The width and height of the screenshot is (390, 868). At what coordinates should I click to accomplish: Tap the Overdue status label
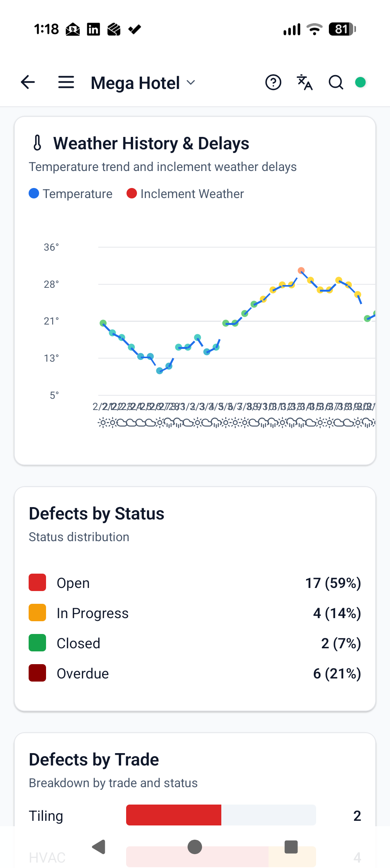(83, 673)
